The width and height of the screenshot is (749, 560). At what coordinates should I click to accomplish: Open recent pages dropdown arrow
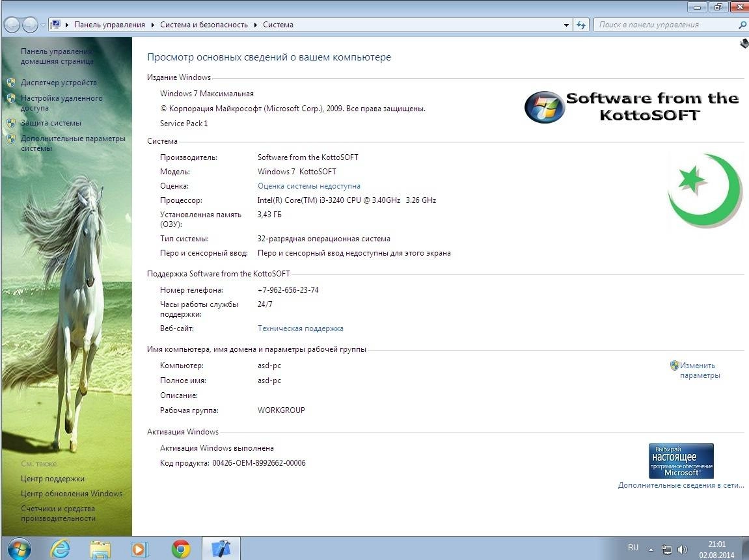[x=43, y=25]
